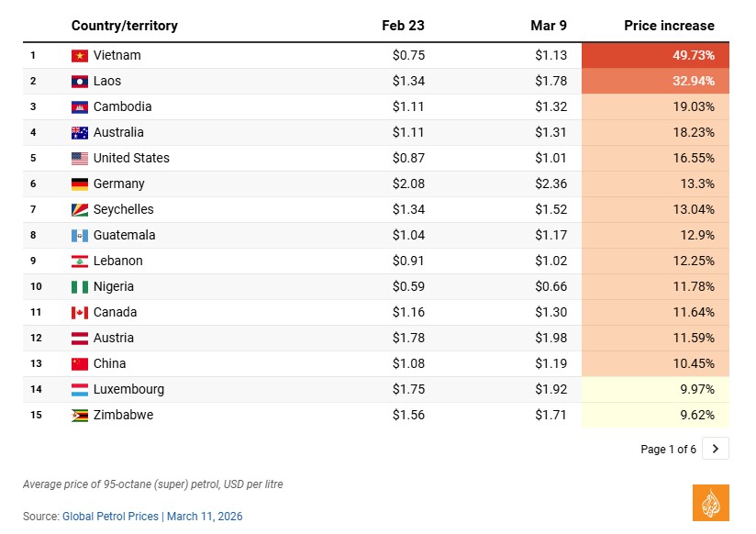Click the Al Jazeera logo
The height and width of the screenshot is (534, 756).
pyautogui.click(x=710, y=504)
